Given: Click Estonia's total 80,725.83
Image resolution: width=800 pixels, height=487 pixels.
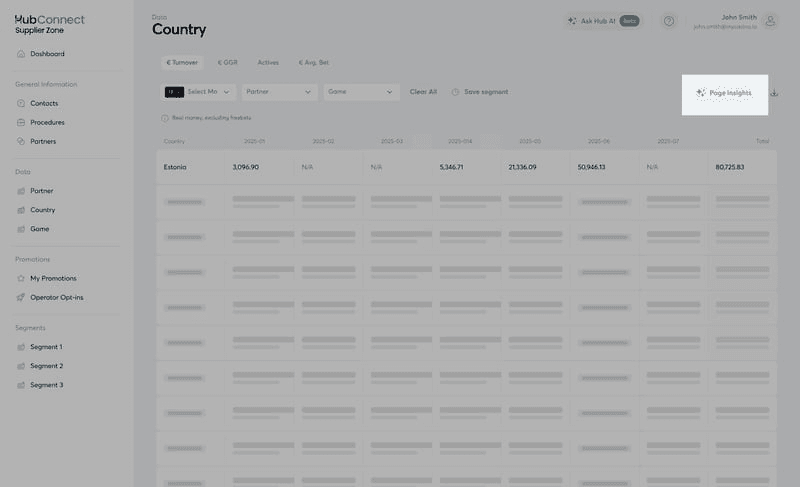Looking at the screenshot, I should point(730,167).
